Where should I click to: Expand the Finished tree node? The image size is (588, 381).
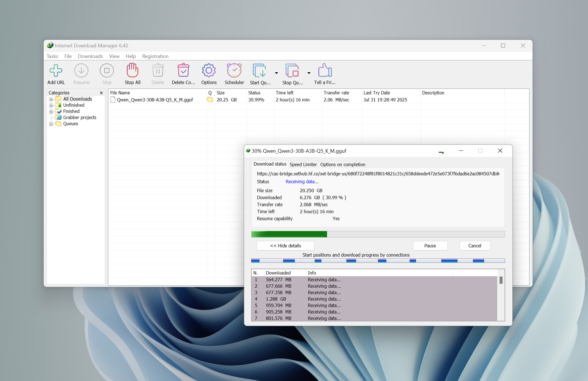pyautogui.click(x=51, y=111)
